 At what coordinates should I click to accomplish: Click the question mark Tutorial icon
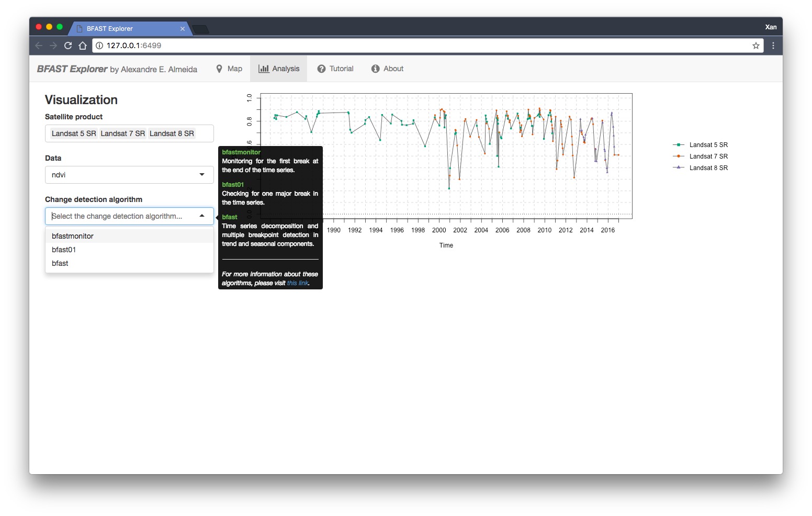click(x=321, y=69)
